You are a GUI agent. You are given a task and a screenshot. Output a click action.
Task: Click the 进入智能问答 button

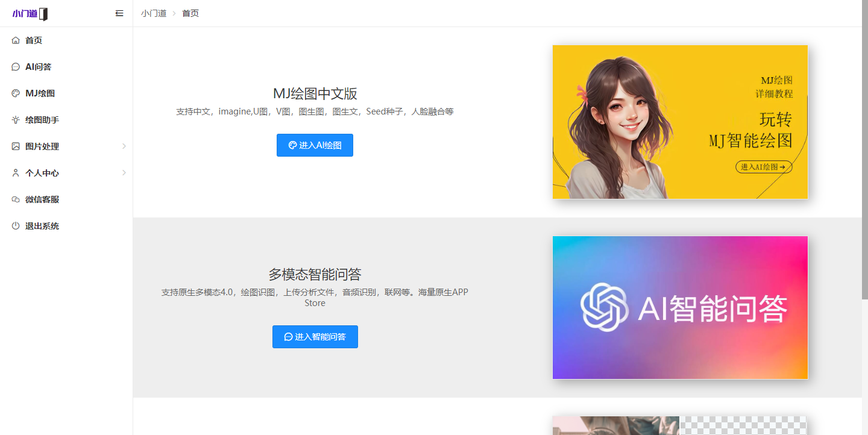pos(315,337)
